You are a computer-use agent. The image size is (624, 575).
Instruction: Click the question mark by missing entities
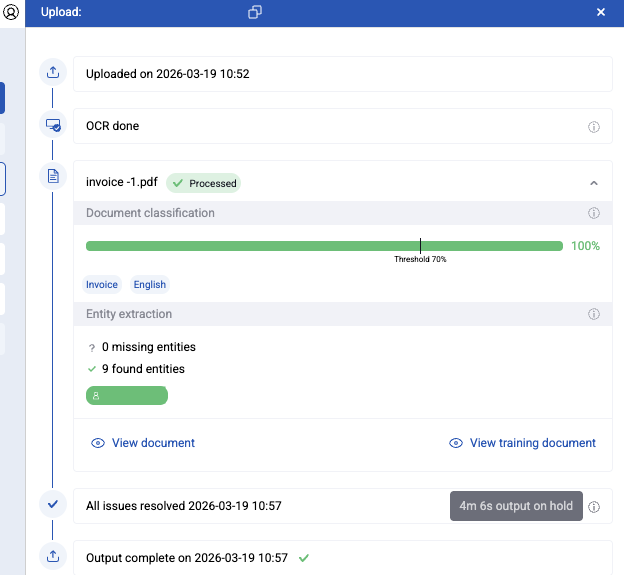click(92, 348)
